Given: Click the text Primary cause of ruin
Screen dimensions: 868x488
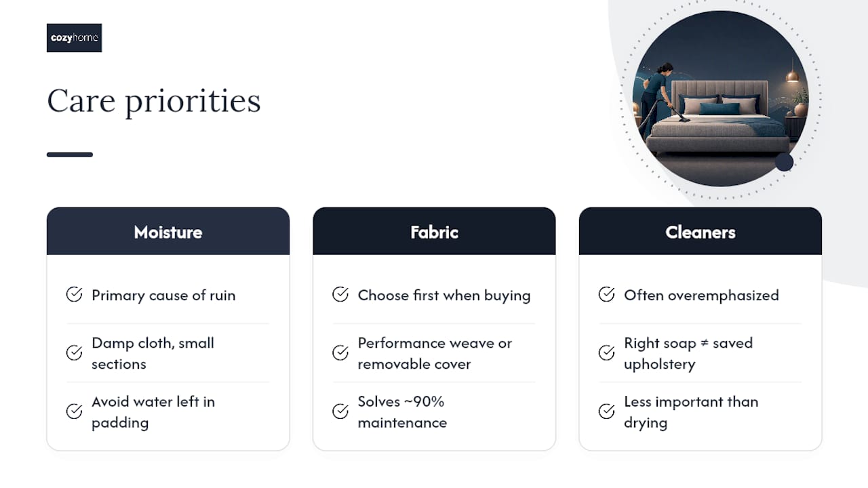Looking at the screenshot, I should pyautogui.click(x=163, y=295).
